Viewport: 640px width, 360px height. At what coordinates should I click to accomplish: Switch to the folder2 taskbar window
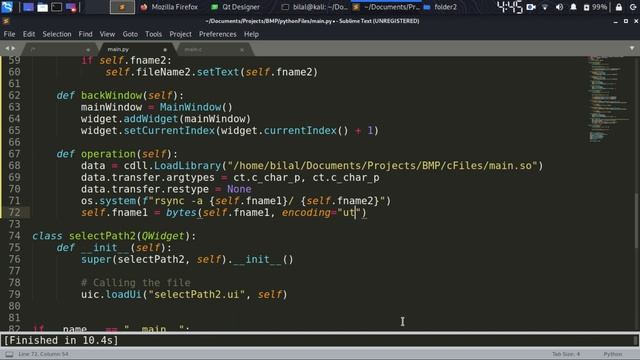(x=440, y=7)
